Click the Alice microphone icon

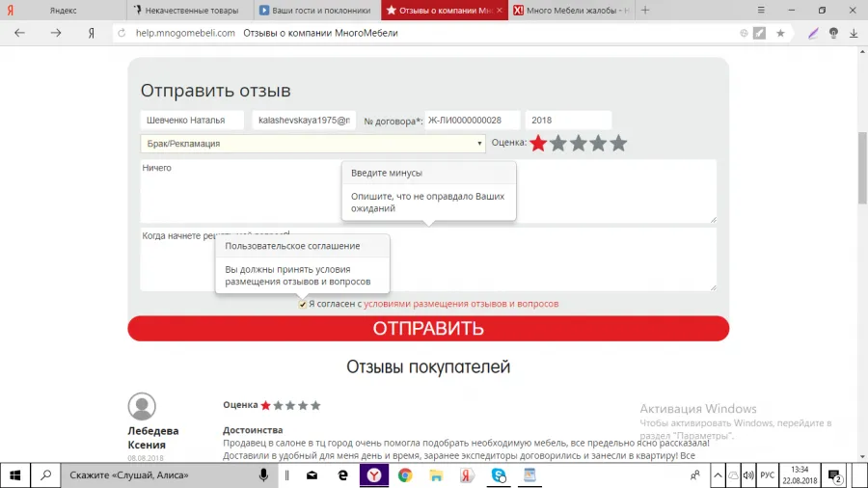pos(263,474)
